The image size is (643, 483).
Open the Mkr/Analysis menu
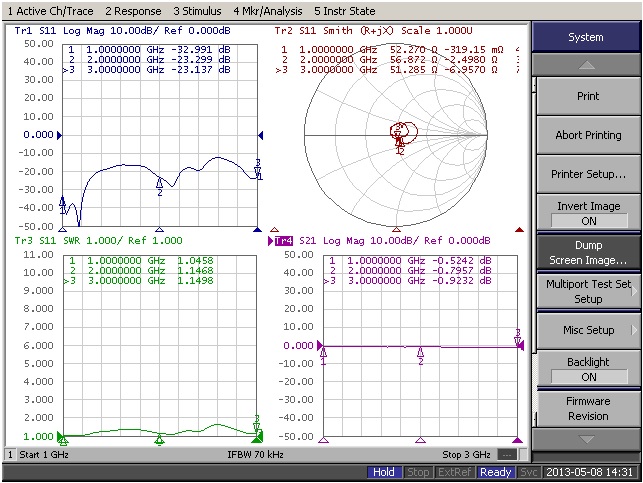click(268, 11)
